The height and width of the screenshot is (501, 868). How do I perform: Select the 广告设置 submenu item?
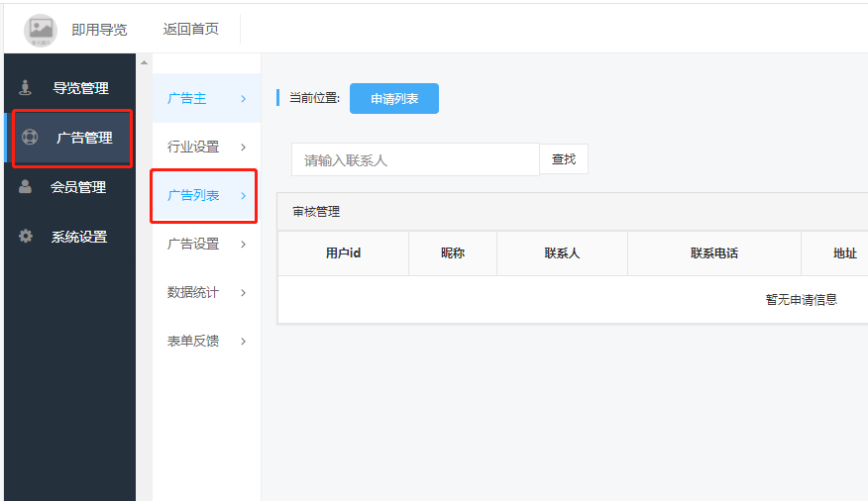pos(206,244)
